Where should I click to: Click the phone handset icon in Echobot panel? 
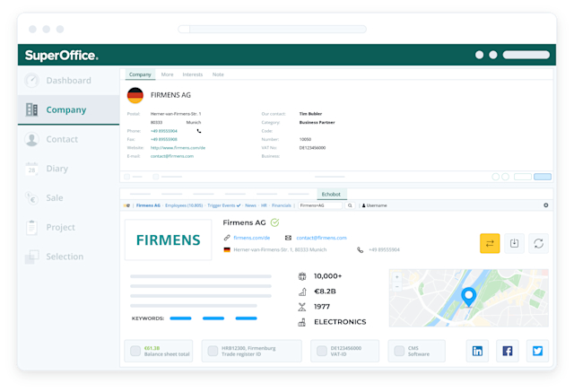(361, 249)
